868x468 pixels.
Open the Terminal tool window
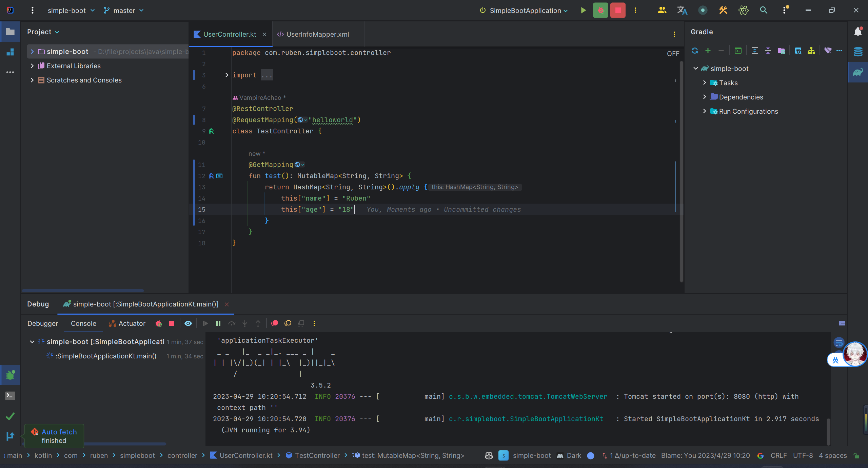coord(10,396)
